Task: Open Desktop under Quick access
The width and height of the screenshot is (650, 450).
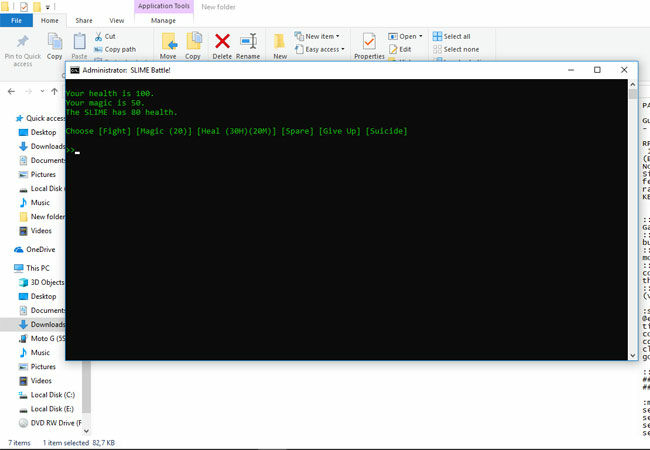Action: click(x=38, y=132)
